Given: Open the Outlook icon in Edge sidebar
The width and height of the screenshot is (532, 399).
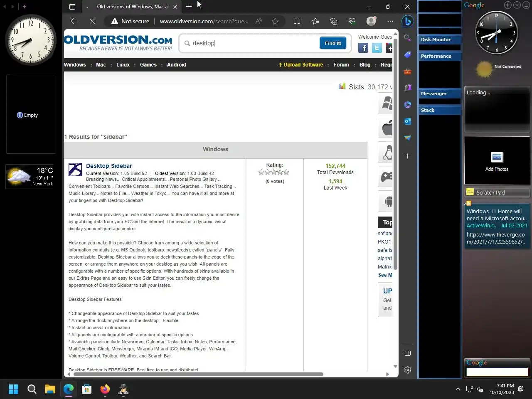Looking at the screenshot, I should (x=408, y=121).
